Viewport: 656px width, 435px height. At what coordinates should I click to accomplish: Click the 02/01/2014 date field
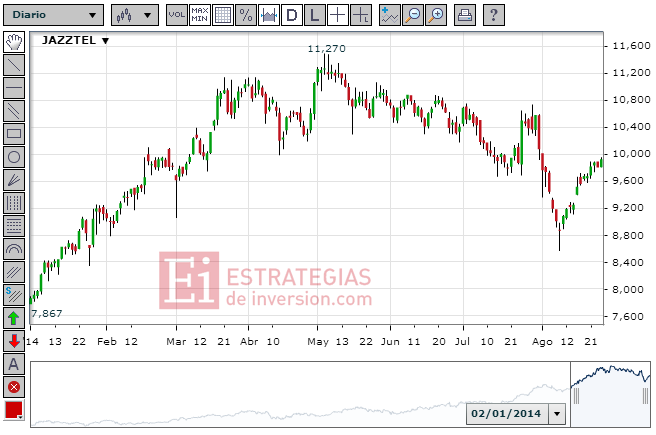[x=507, y=414]
